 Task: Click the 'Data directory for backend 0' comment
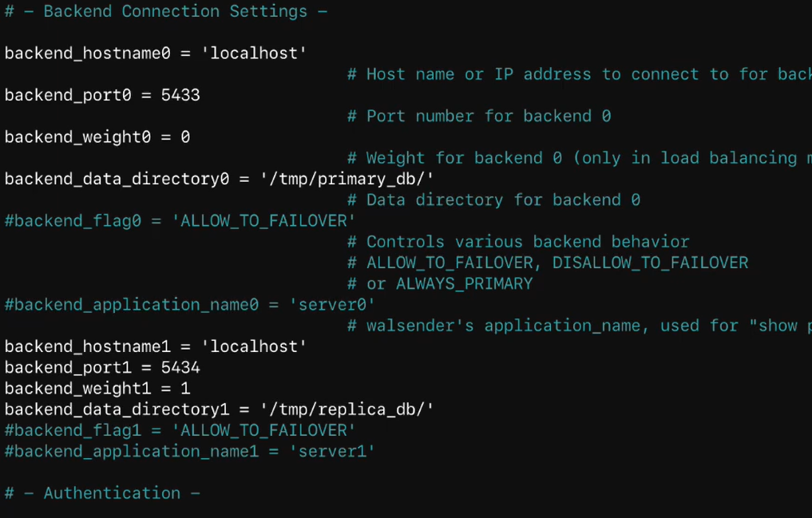point(493,200)
